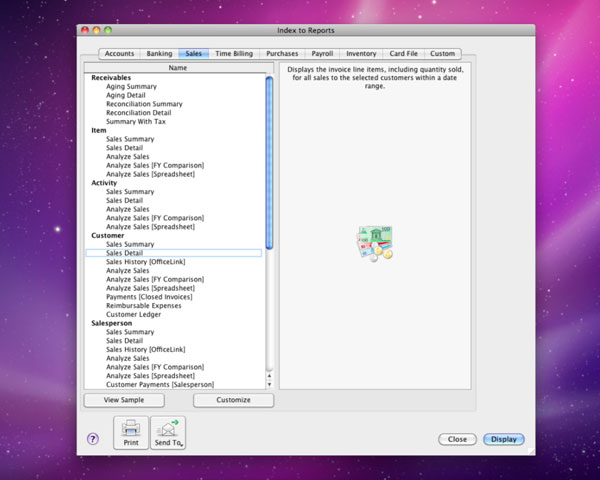Switch to the Banking tab
This screenshot has height=480, width=600.
point(159,54)
